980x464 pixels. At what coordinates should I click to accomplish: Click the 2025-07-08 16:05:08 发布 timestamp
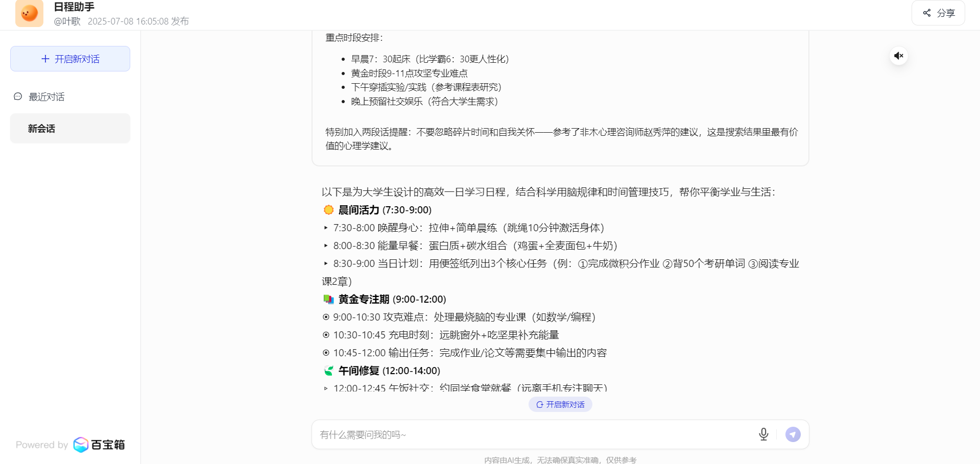coord(138,21)
